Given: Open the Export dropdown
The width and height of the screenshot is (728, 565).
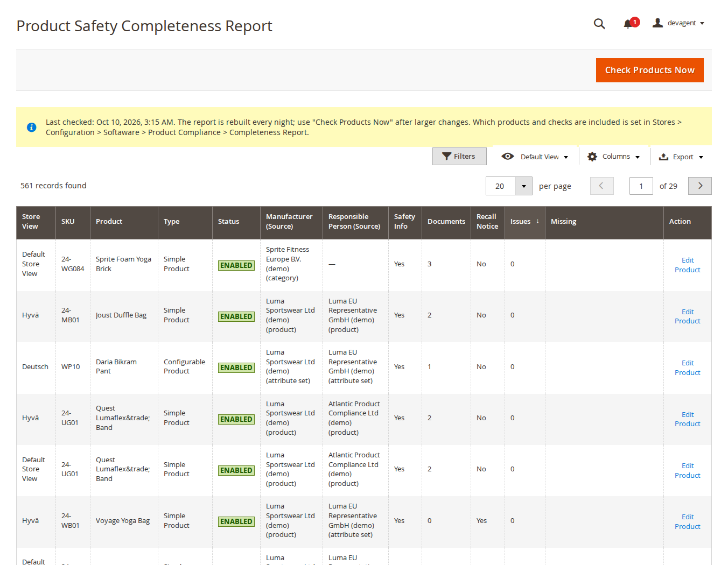Looking at the screenshot, I should click(x=681, y=157).
